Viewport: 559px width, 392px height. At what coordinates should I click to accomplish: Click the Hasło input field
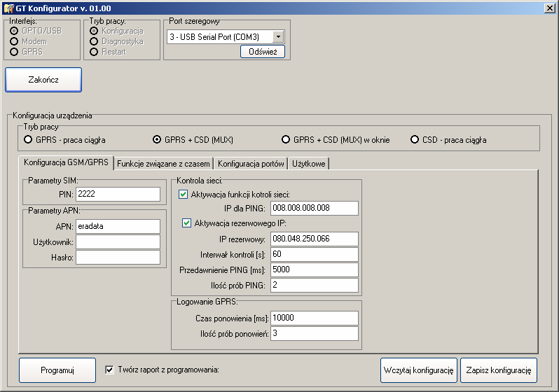[118, 258]
